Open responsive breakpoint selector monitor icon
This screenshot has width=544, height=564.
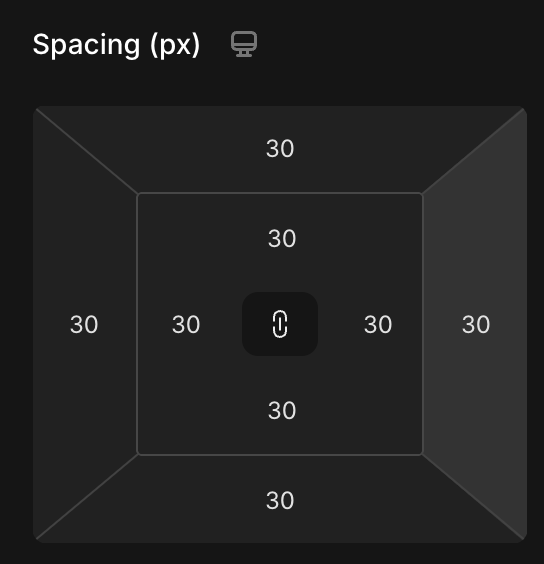(244, 44)
